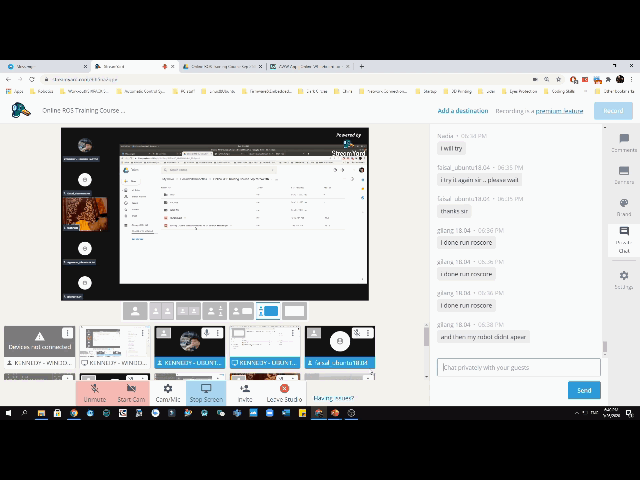Click the private chat message input field
640x480 pixels.
tap(518, 367)
